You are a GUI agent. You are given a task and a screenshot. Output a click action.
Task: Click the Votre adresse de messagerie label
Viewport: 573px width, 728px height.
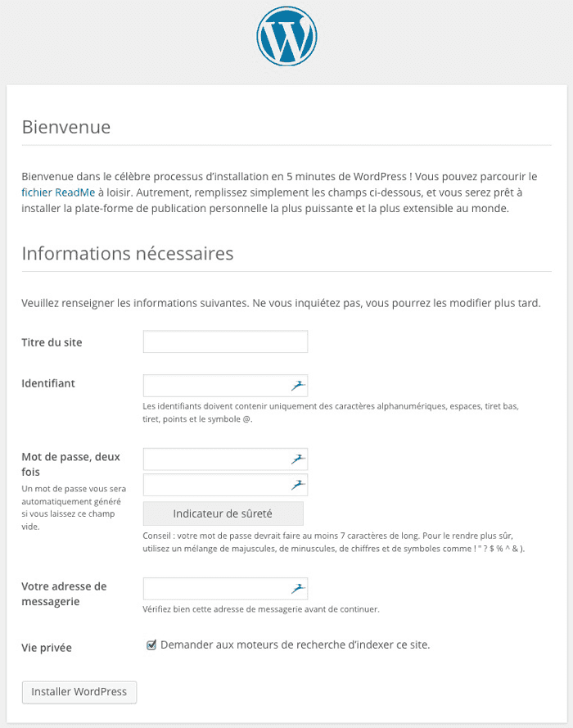click(64, 594)
